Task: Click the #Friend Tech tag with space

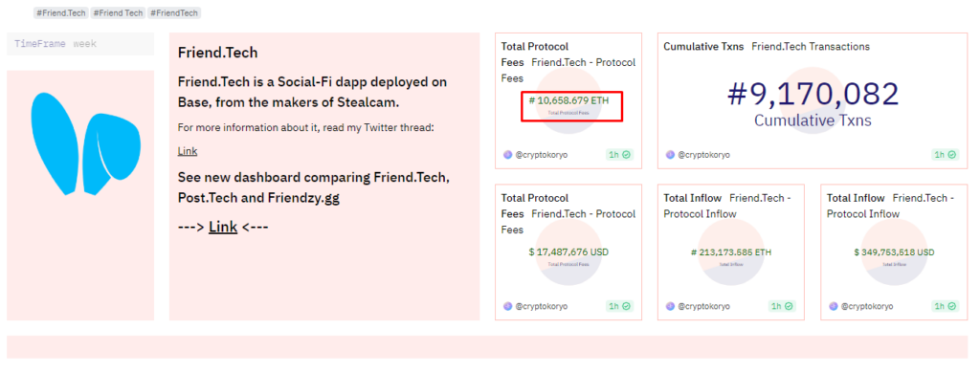Action: 118,12
